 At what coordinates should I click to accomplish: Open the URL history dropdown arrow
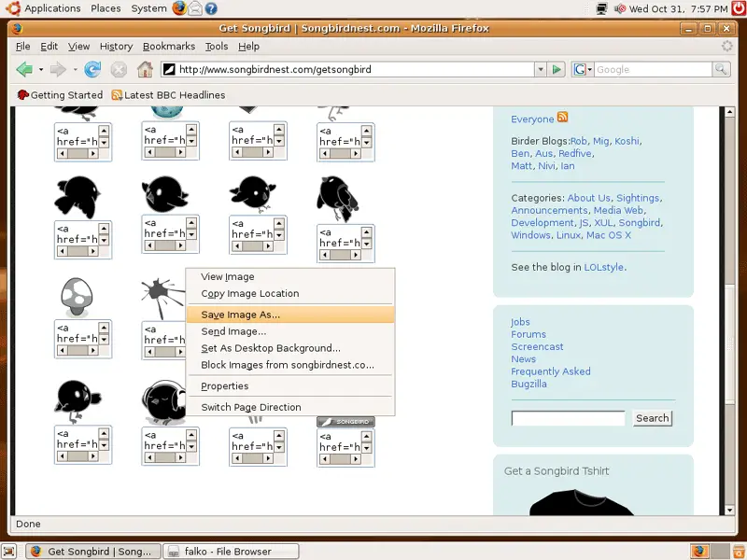click(540, 69)
